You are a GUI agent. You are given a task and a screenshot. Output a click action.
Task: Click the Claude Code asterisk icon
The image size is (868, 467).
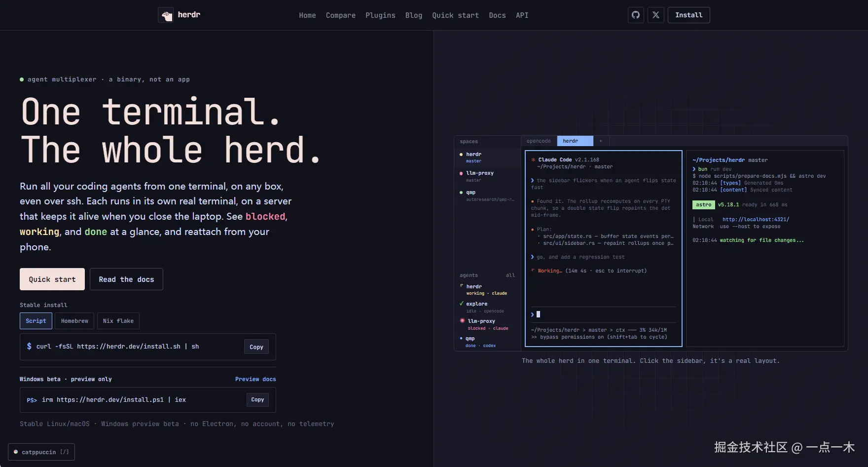[533, 159]
